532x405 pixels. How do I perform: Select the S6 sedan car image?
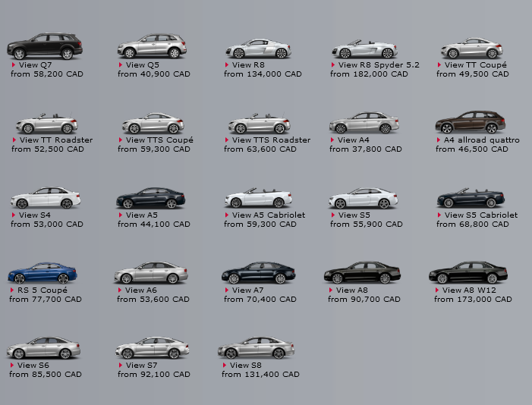(44, 347)
